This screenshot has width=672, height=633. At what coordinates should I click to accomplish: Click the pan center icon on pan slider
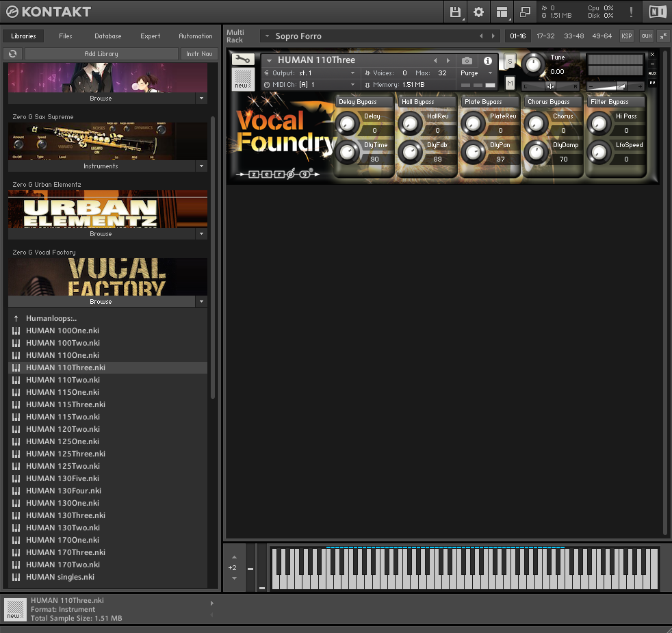[550, 86]
